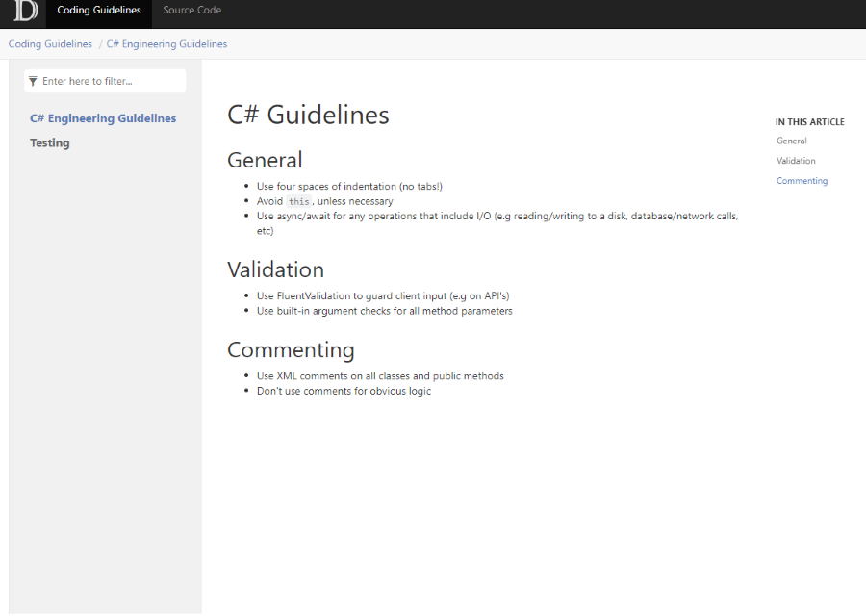Click the 'C# Guidelines' page title
Image resolution: width=866 pixels, height=616 pixels.
(x=308, y=115)
